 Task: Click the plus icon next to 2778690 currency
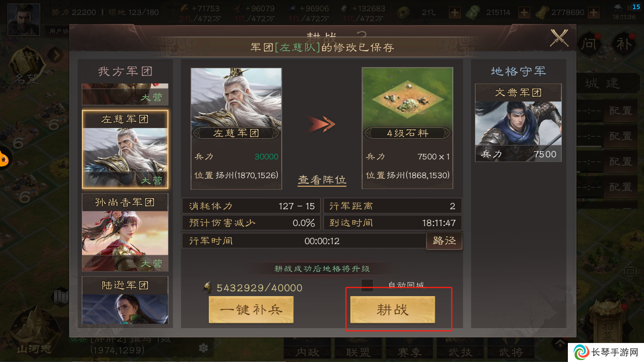[x=593, y=13]
